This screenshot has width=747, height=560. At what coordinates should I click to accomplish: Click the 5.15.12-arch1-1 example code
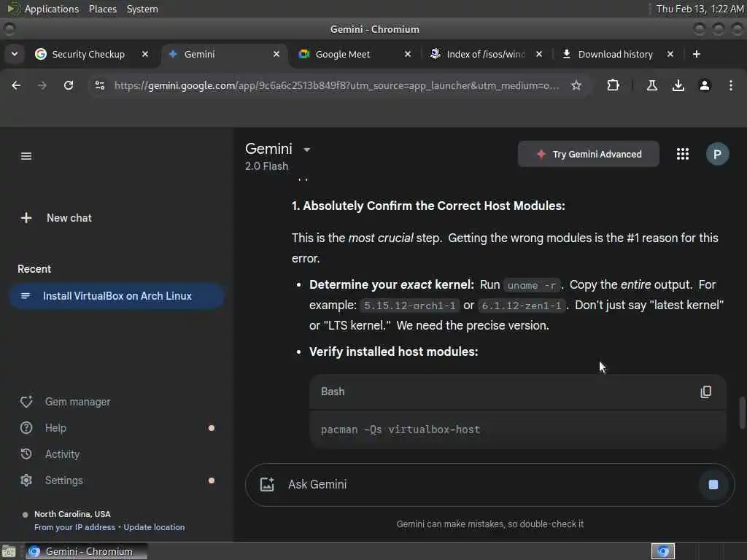pos(410,306)
